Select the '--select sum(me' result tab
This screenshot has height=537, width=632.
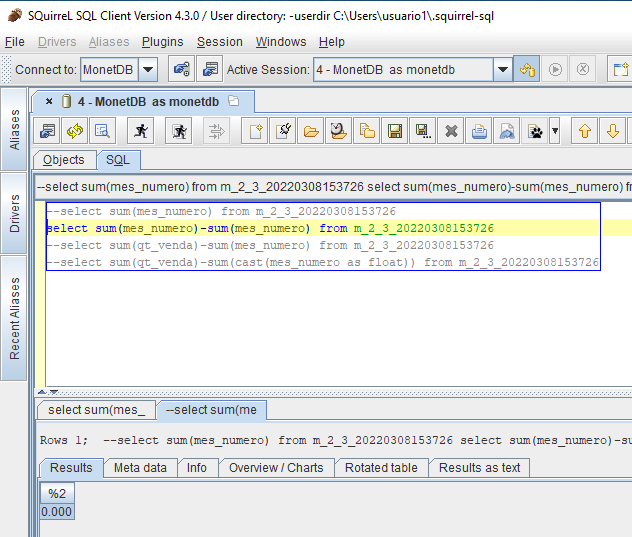click(x=211, y=410)
